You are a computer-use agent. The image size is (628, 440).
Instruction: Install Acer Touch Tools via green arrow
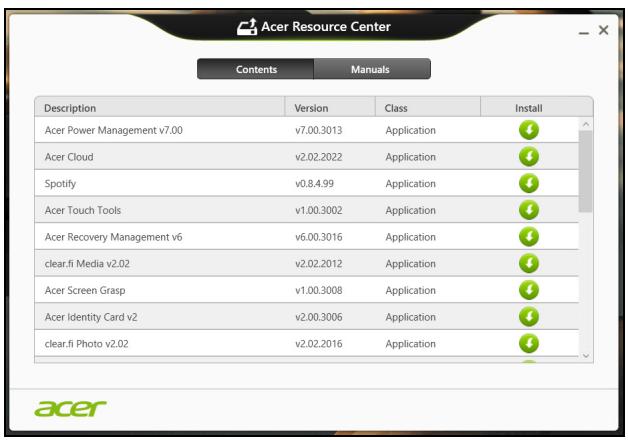pyautogui.click(x=529, y=210)
